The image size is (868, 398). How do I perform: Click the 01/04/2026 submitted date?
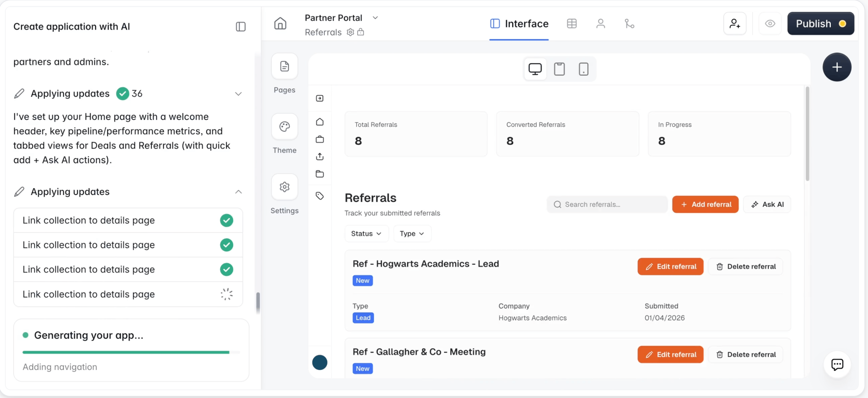(x=664, y=318)
